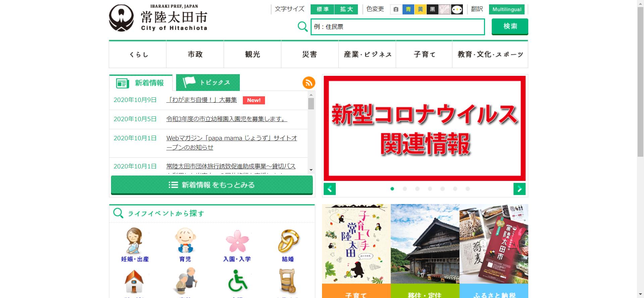This screenshot has height=298, width=644.
Task: Choose the pink patterned color scheme
Action: coord(444,9)
